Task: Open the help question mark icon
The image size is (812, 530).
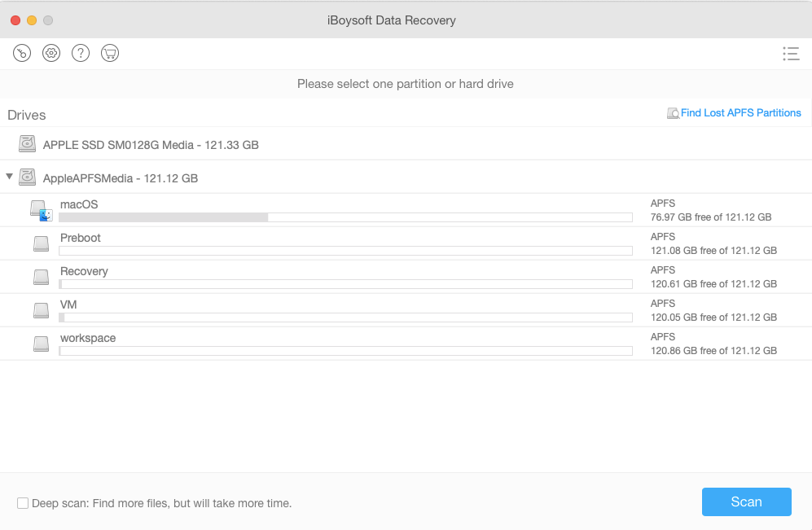Action: point(81,53)
